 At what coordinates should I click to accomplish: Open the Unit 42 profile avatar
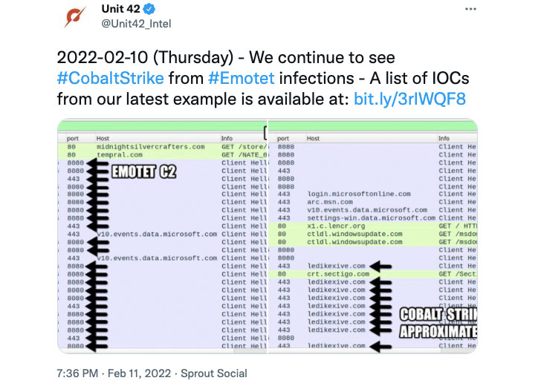(x=77, y=16)
